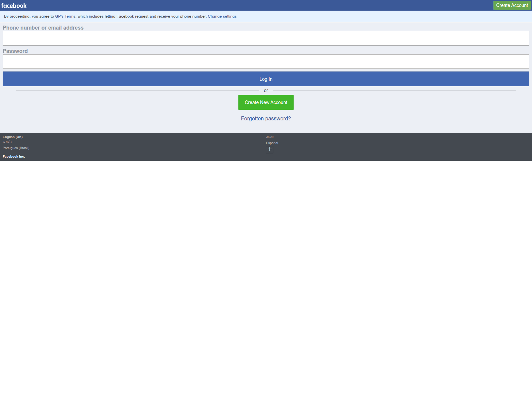Image resolution: width=532 pixels, height=399 pixels.
Task: Click the plus icon for more languages
Action: [270, 150]
